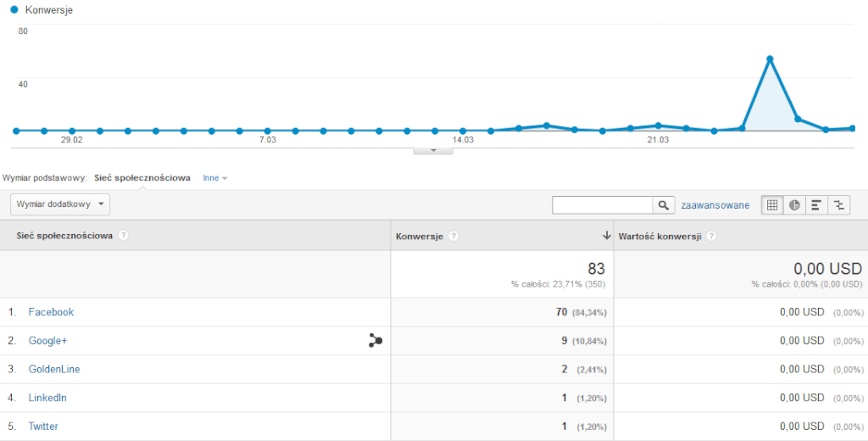This screenshot has height=441, width=868.
Task: Open help icon next to Konwersje
Action: point(453,236)
